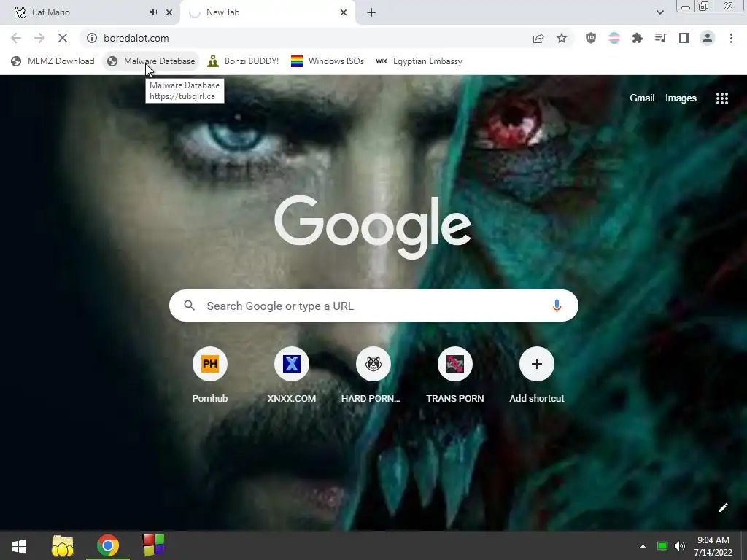This screenshot has width=747, height=560.
Task: Stop loading the page with the X button
Action: pyautogui.click(x=63, y=38)
